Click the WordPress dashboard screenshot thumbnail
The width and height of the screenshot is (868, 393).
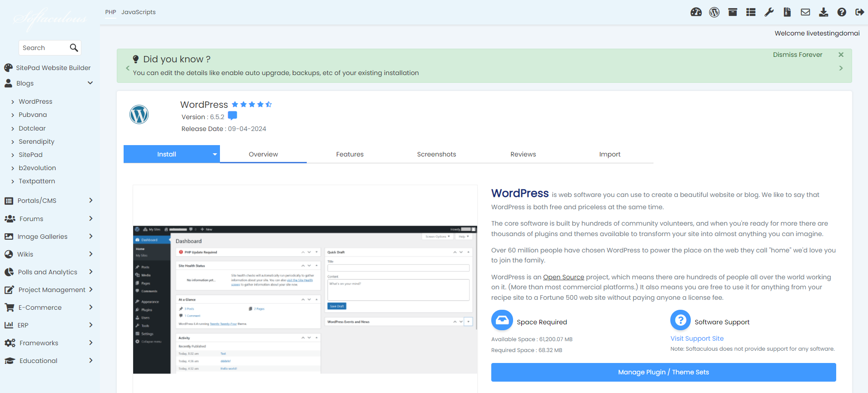click(305, 300)
